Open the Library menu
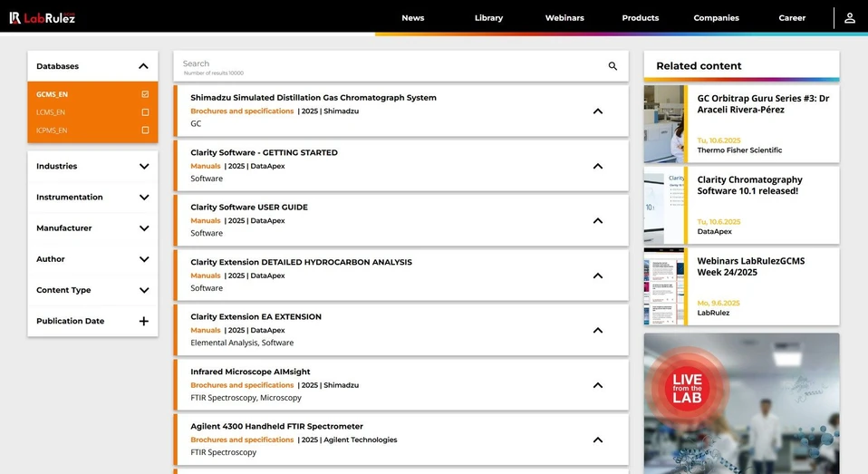The image size is (868, 474). tap(488, 18)
